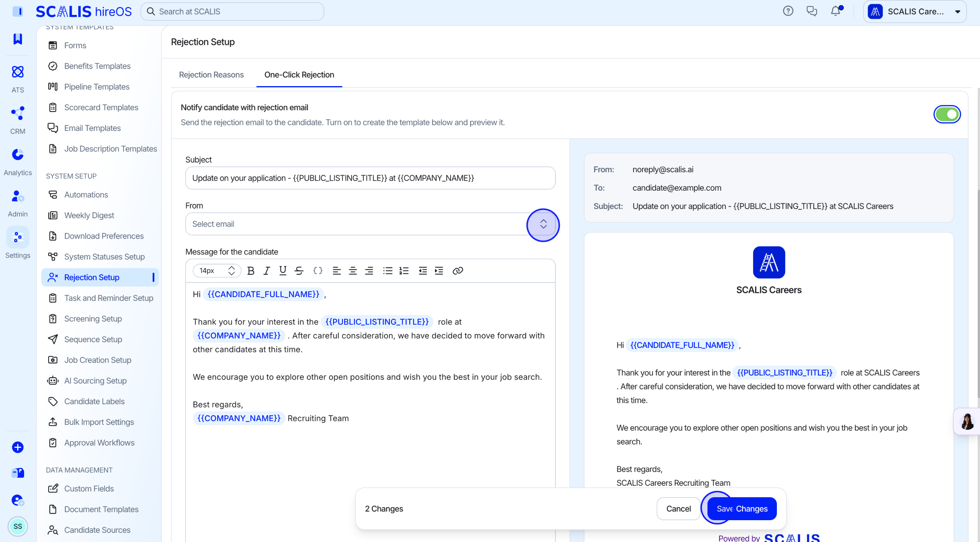The image size is (980, 542).
Task: Collapse the sidebar with top-left toggle icon
Action: 18,11
